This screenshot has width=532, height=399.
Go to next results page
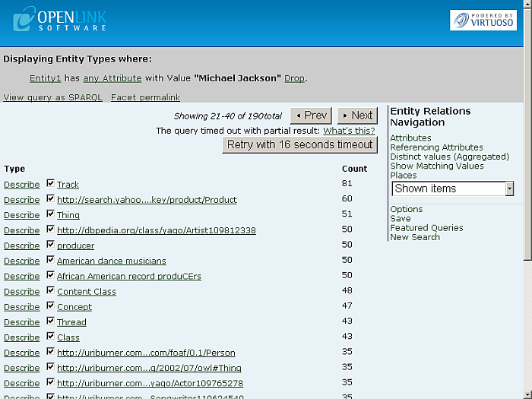tap(357, 116)
